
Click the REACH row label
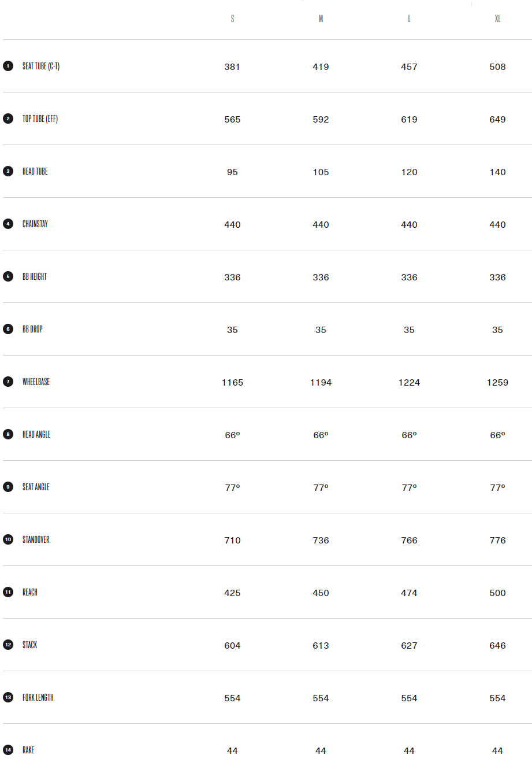click(x=30, y=592)
